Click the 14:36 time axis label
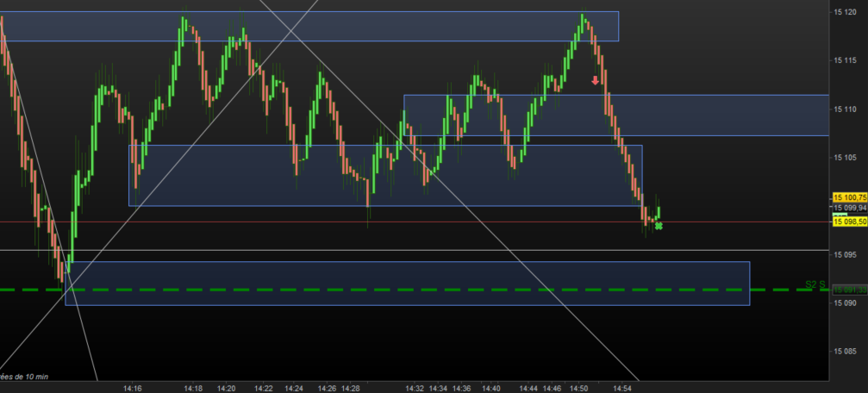868x393 pixels. (462, 389)
